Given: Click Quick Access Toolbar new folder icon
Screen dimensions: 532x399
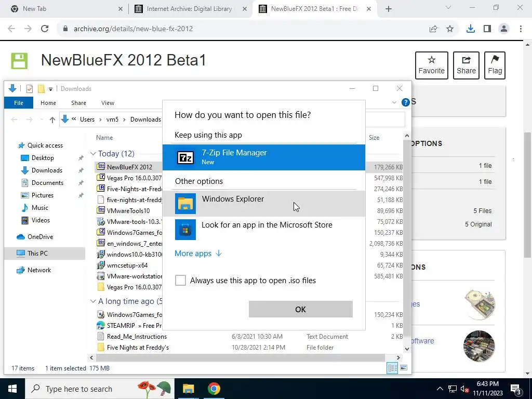Looking at the screenshot, I should tap(41, 89).
